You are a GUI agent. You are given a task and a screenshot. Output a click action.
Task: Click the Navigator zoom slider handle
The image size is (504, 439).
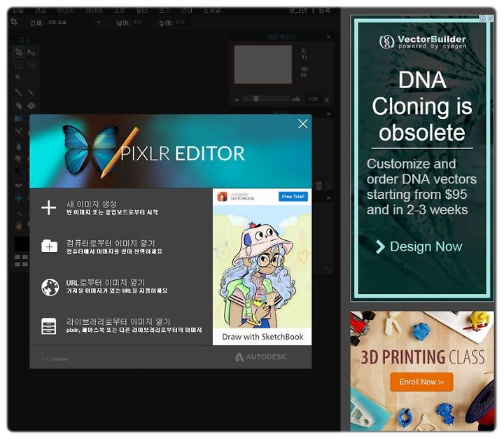pyautogui.click(x=256, y=99)
